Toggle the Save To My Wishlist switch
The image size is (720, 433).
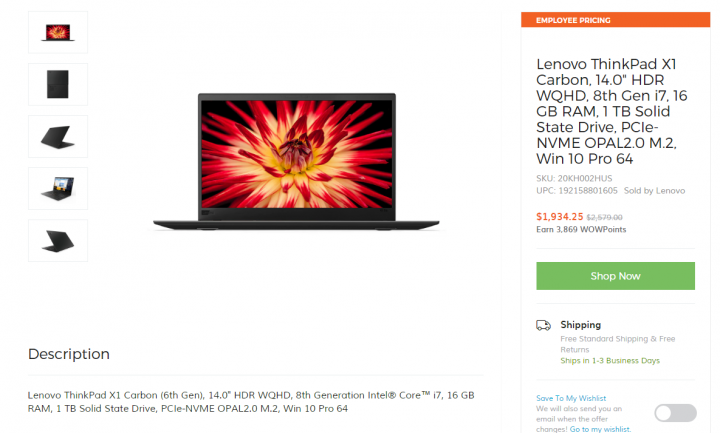[675, 413]
